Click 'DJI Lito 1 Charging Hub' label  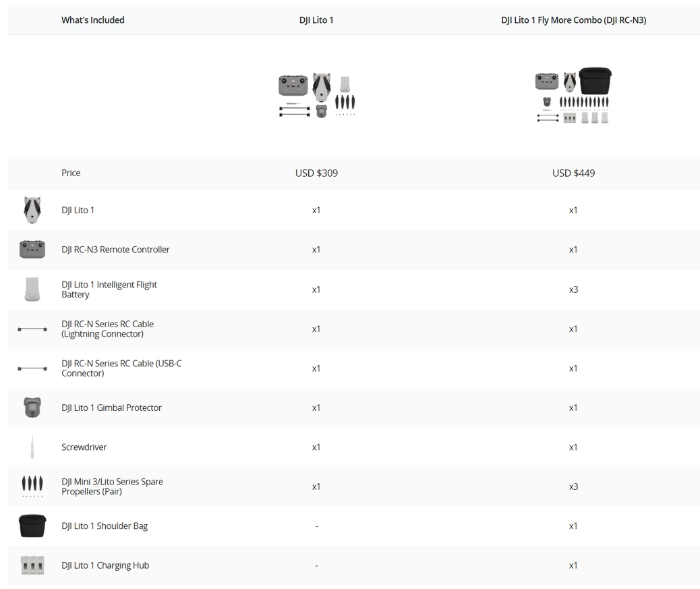[x=105, y=565]
